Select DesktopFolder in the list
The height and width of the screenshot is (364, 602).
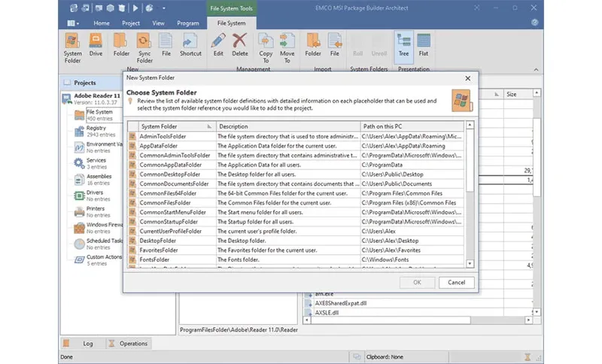point(296,241)
